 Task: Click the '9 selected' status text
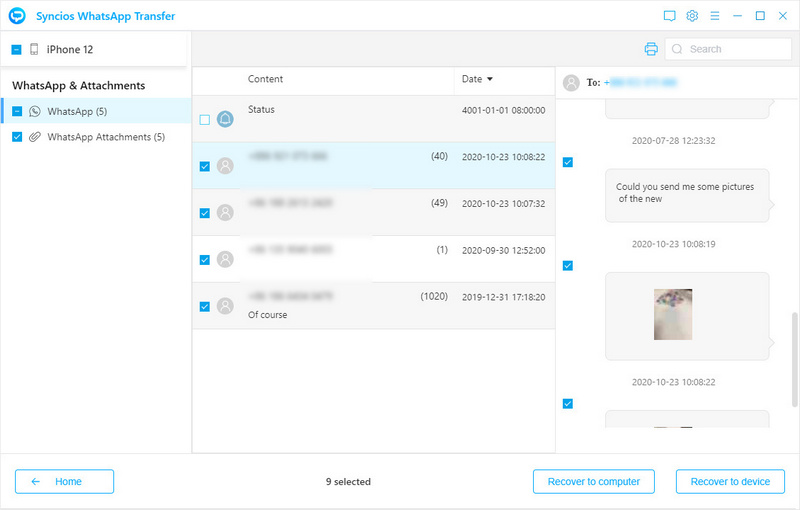pyautogui.click(x=348, y=481)
